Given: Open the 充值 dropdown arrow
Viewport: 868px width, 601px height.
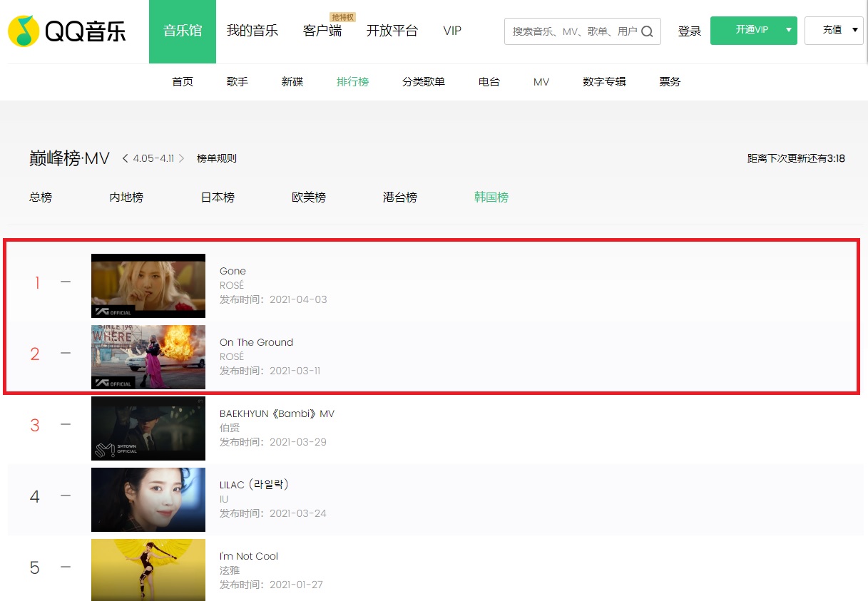Looking at the screenshot, I should click(855, 31).
